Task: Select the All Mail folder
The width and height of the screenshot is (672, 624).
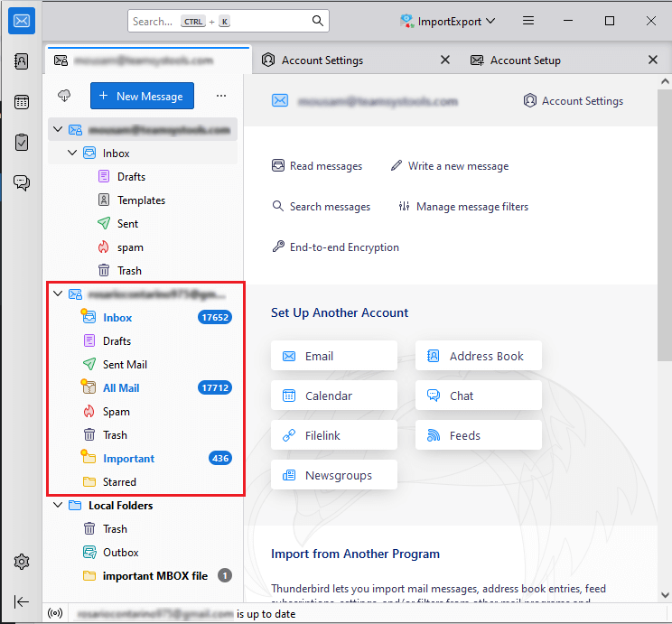Action: point(143,388)
